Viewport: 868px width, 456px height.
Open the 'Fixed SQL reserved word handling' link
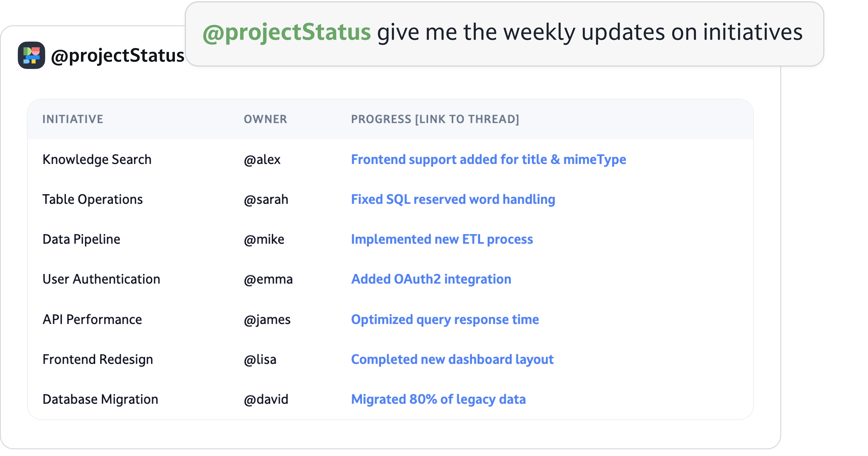453,199
